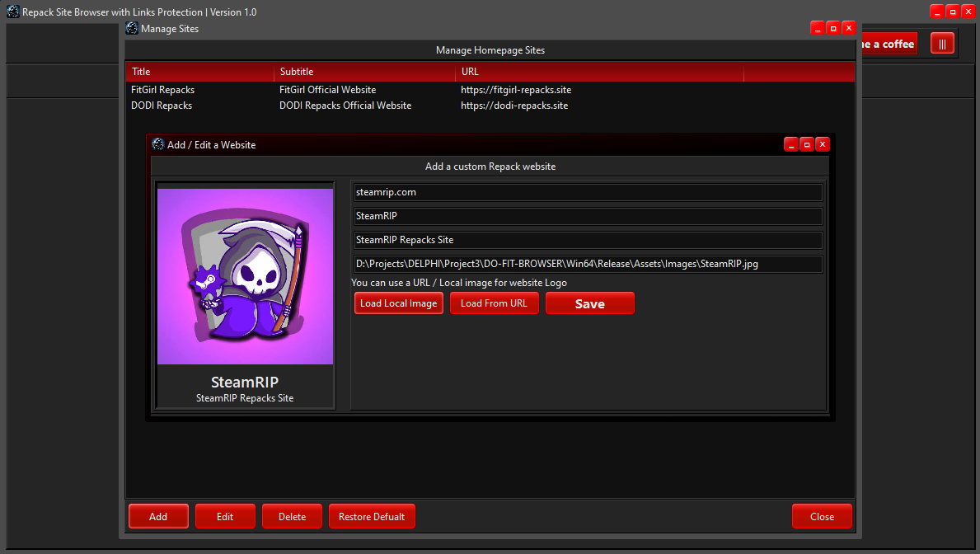Screen dimensions: 980x554
Task: Click the Load From URL button
Action: [494, 303]
